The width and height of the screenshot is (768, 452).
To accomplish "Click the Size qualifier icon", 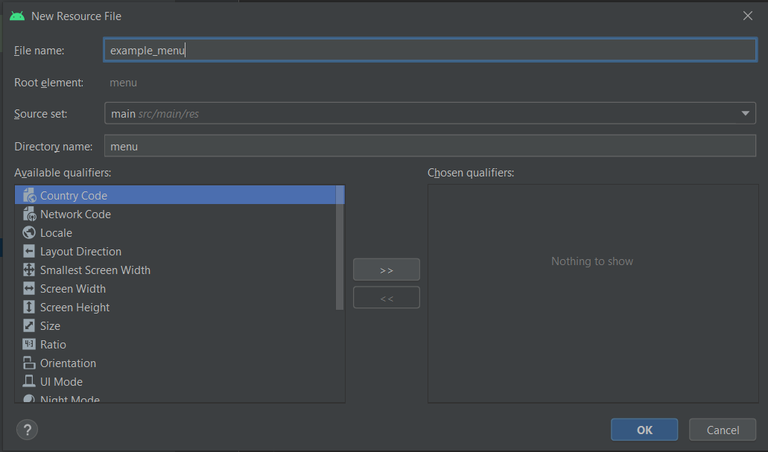I will click(29, 326).
